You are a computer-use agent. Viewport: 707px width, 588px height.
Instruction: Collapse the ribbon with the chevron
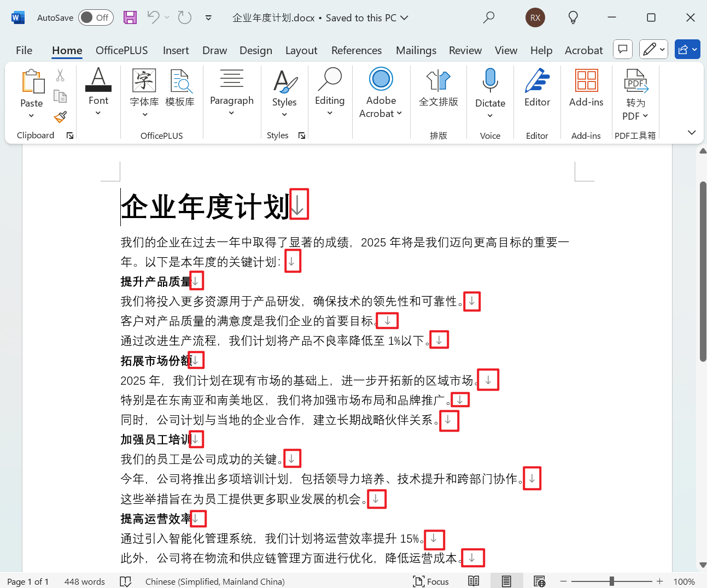click(691, 132)
